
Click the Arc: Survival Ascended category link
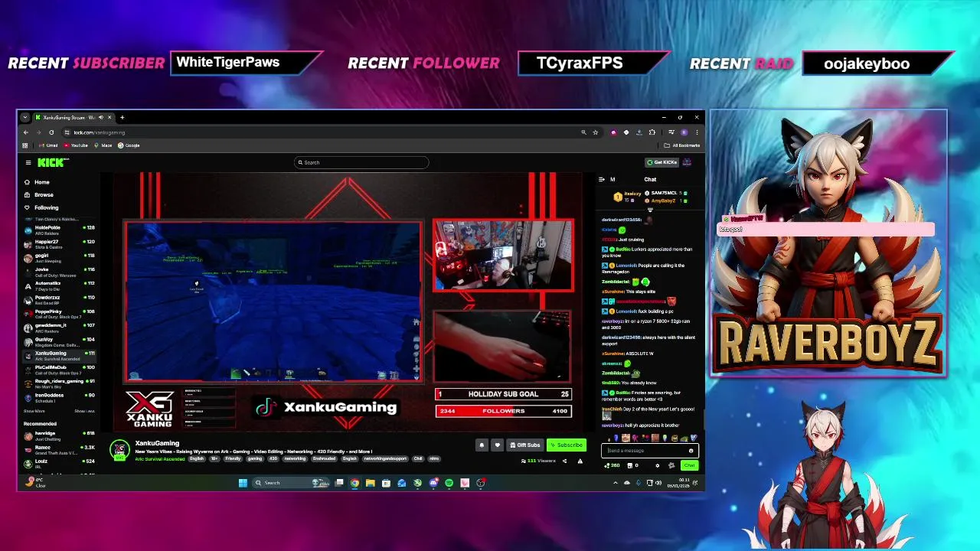(160, 459)
